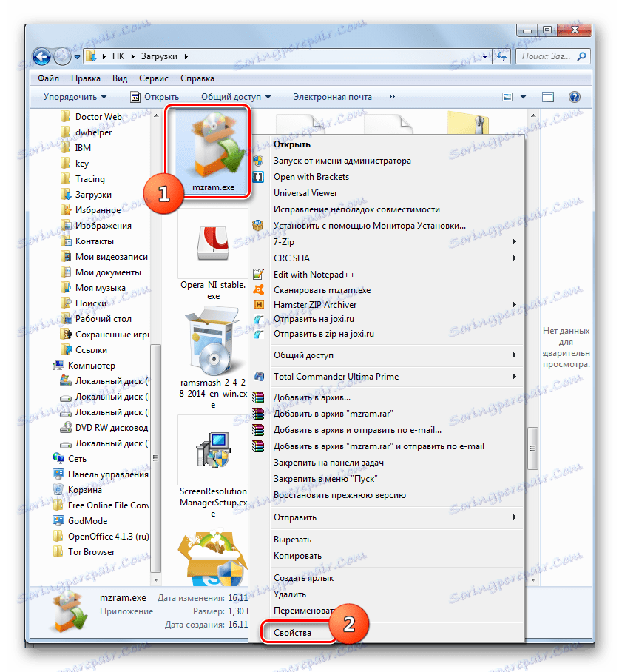The width and height of the screenshot is (619, 672).
Task: Choose 'Копировать' in the context menu
Action: [298, 556]
